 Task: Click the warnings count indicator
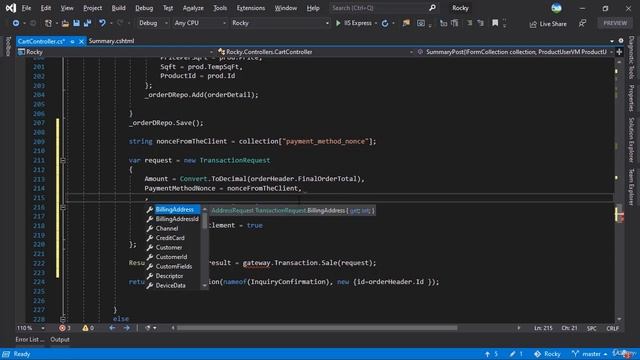[88, 328]
